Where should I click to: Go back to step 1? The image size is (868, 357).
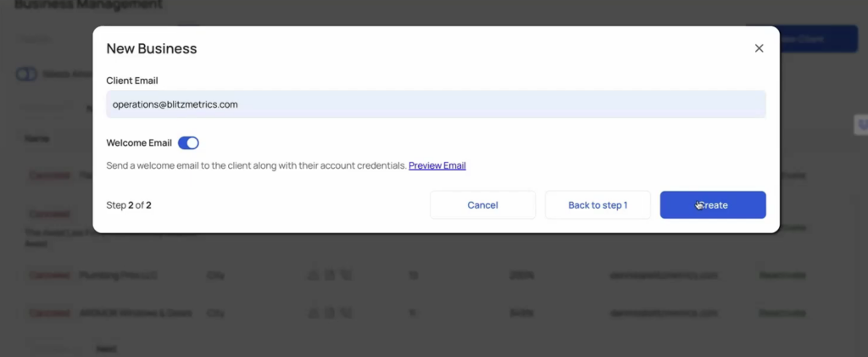point(598,205)
